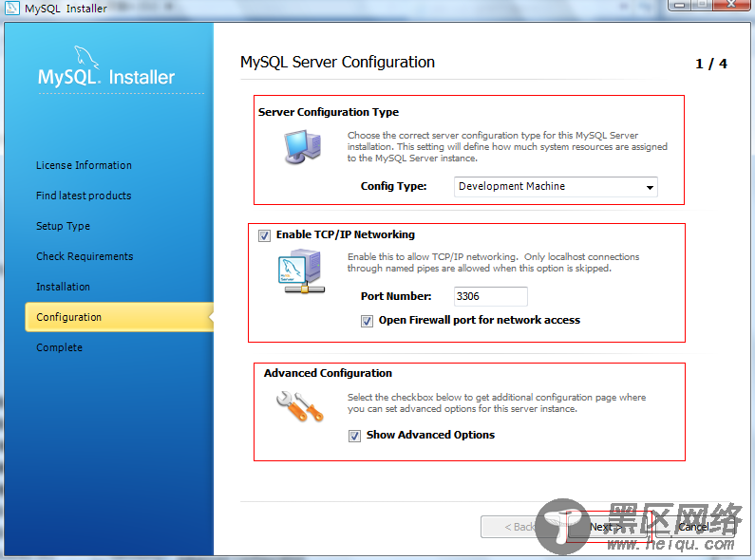Click the Server Configuration Type heading

(x=329, y=112)
